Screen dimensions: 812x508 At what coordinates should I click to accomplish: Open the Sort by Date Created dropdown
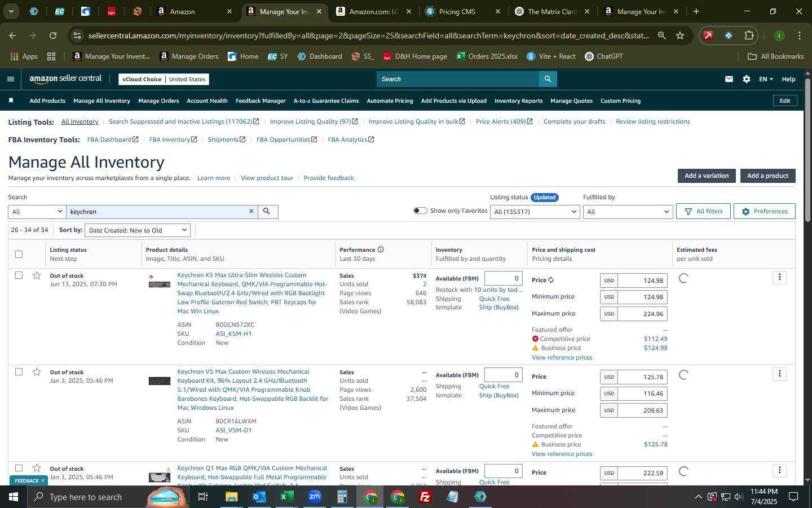(x=137, y=230)
